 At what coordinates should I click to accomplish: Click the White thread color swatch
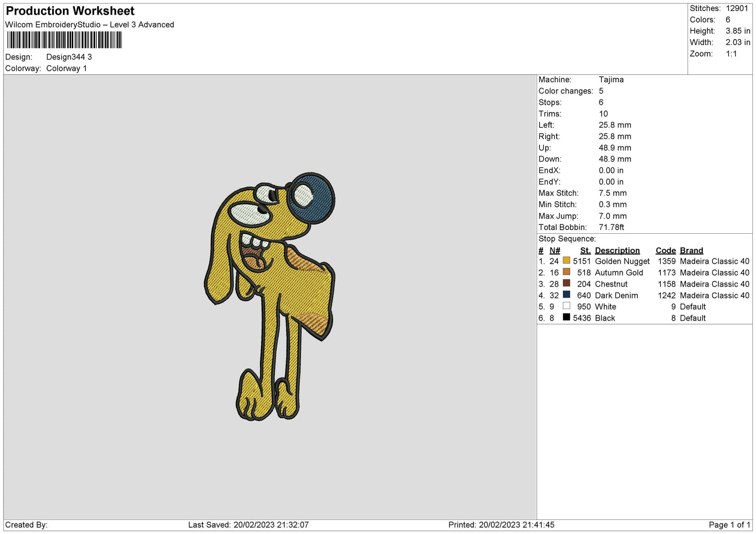566,306
